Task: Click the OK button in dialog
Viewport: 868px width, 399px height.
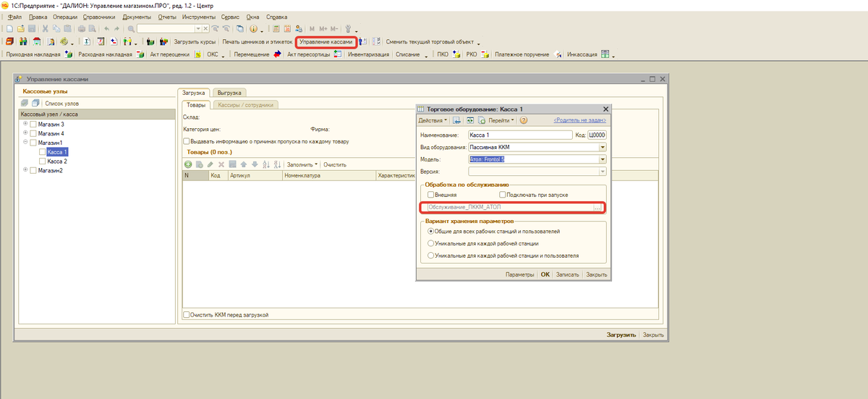Action: (545, 274)
